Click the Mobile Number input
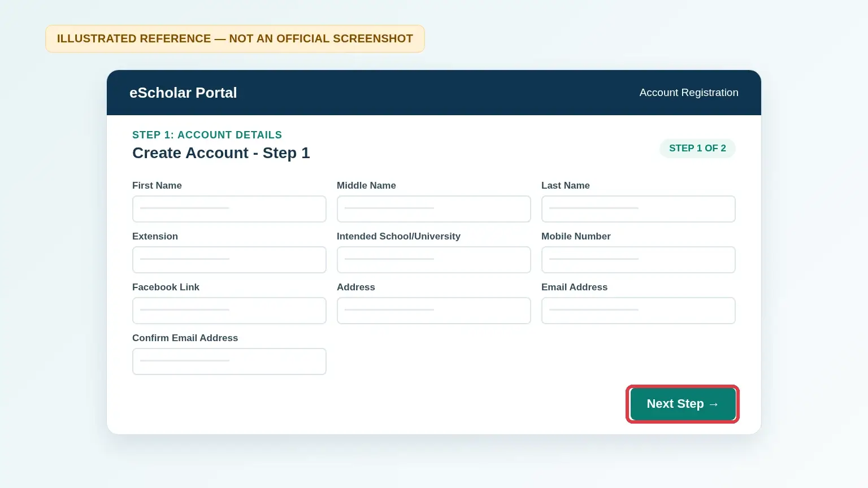This screenshot has width=868, height=488. (639, 260)
